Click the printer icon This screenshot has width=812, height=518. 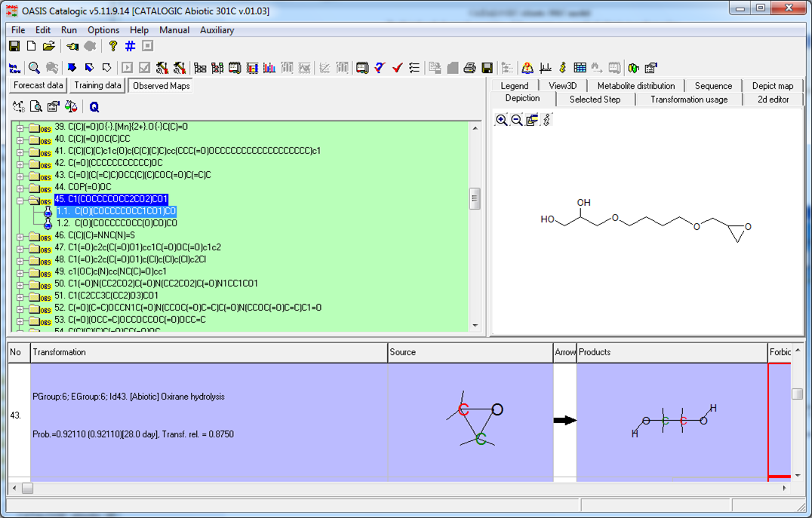(x=469, y=68)
